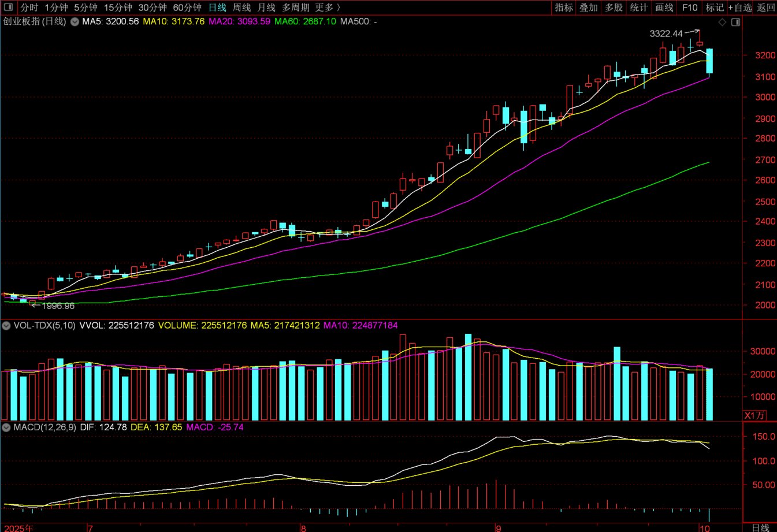Click the diamond marker icon above the chart
This screenshot has width=777, height=532.
(722, 22)
